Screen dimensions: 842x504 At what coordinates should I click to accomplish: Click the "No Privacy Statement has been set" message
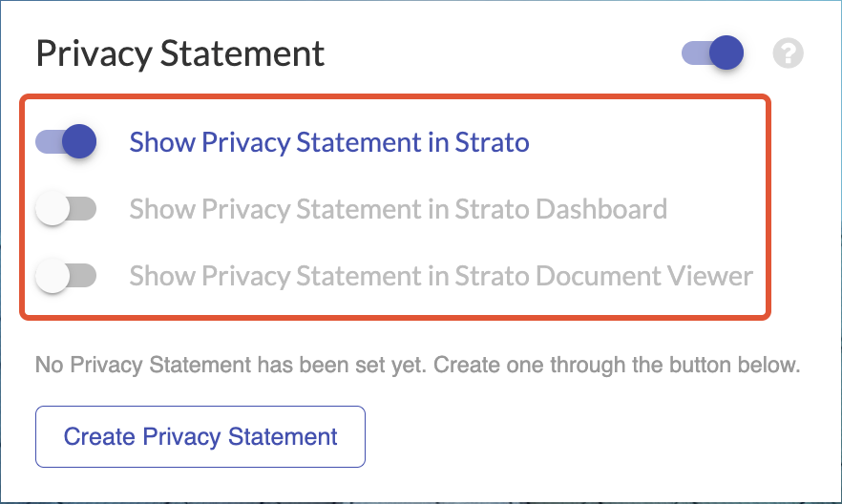point(416,365)
